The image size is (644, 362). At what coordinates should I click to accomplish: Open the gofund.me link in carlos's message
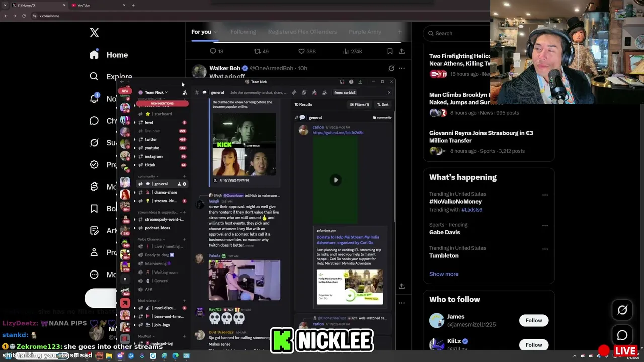click(338, 133)
